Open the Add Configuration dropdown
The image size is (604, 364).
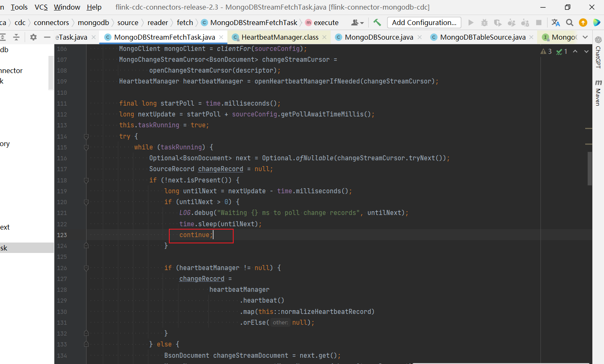pyautogui.click(x=424, y=23)
